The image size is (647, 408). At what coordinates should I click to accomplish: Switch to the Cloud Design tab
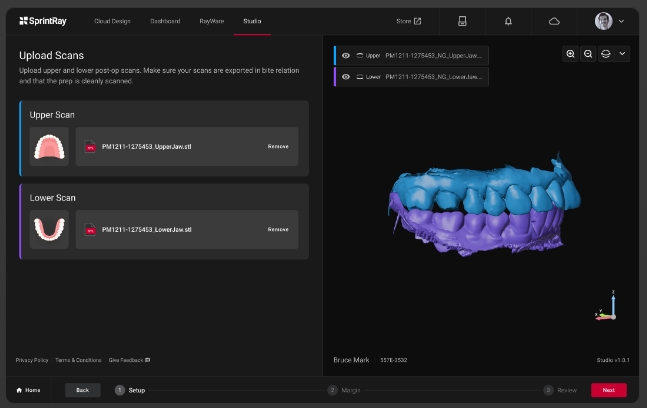pos(112,20)
